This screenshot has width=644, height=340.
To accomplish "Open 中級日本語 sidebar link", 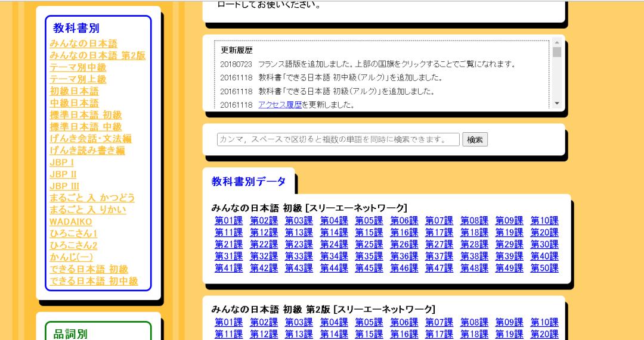I will (75, 104).
